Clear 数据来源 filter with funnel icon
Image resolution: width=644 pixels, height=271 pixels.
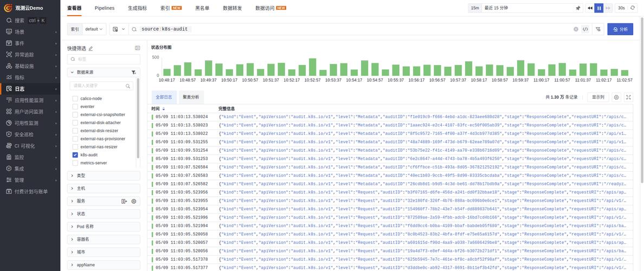[134, 72]
